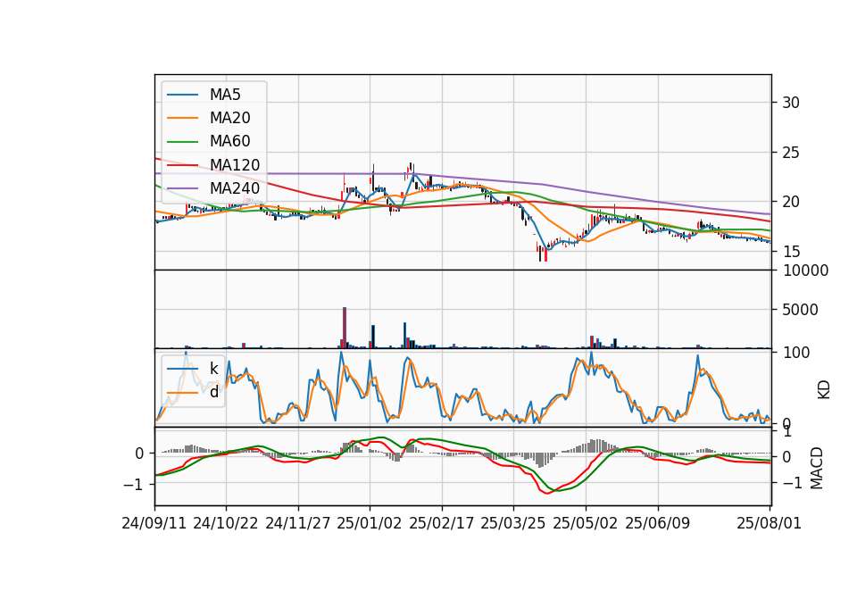
Task: Click the KD axis title
Action: 824,389
